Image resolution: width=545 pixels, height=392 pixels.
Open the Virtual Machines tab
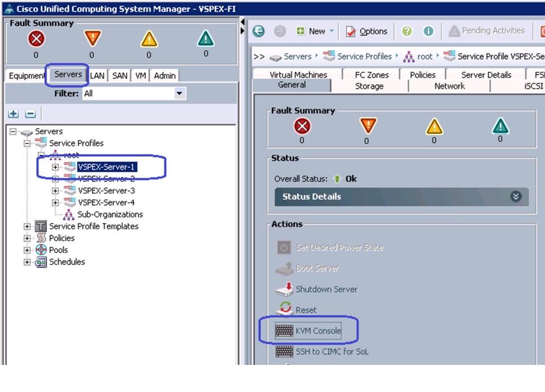click(x=298, y=75)
